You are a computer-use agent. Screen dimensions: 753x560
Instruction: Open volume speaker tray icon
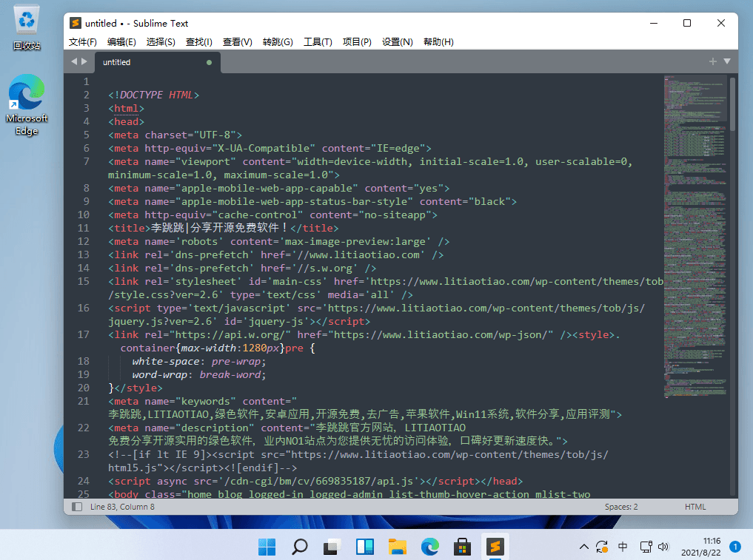[663, 547]
